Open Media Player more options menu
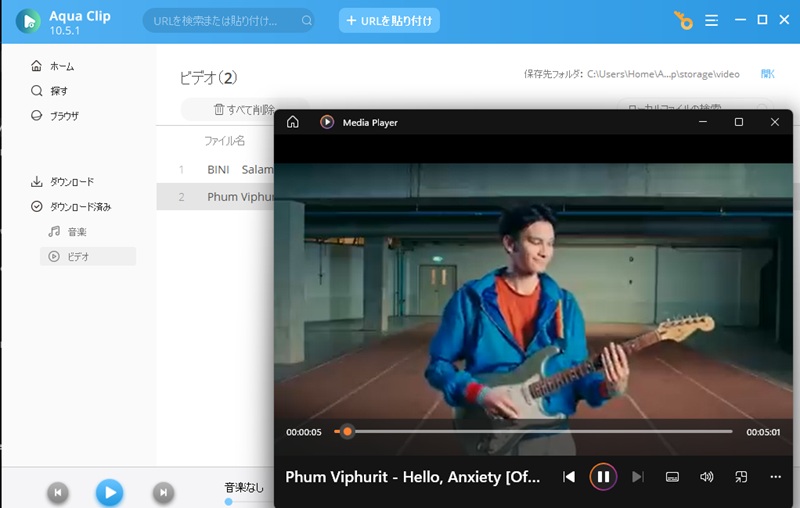Screen dimensions: 800x508 coord(776,477)
